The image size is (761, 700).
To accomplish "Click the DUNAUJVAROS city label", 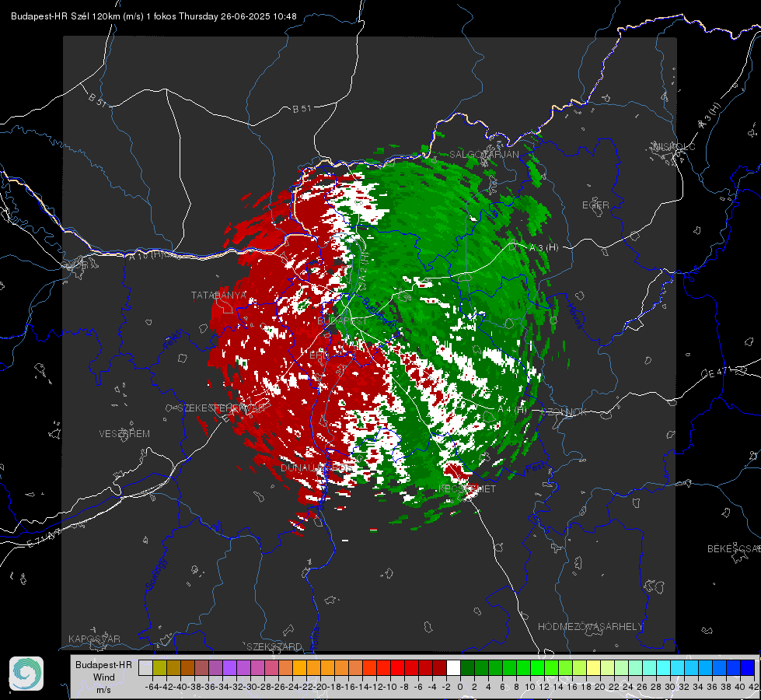I will (x=317, y=467).
